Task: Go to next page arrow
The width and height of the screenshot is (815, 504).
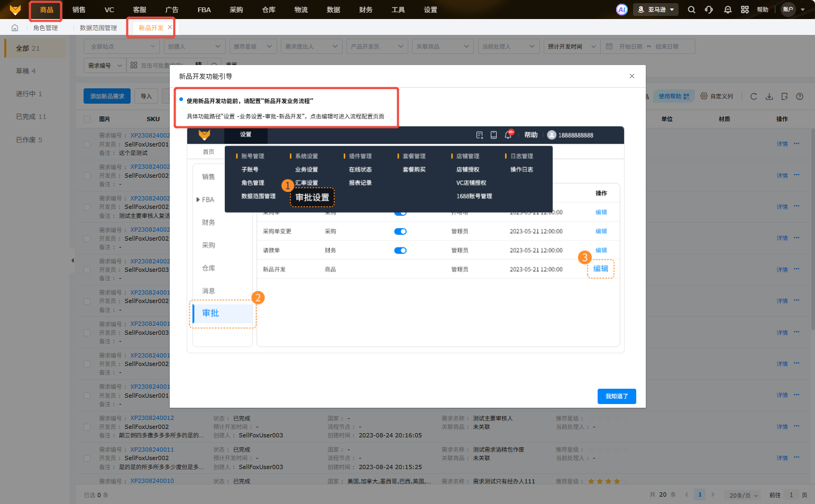Action: [x=712, y=494]
